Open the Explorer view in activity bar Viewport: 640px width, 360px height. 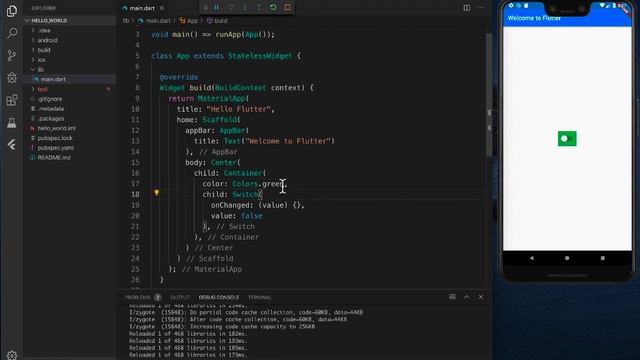click(x=12, y=11)
